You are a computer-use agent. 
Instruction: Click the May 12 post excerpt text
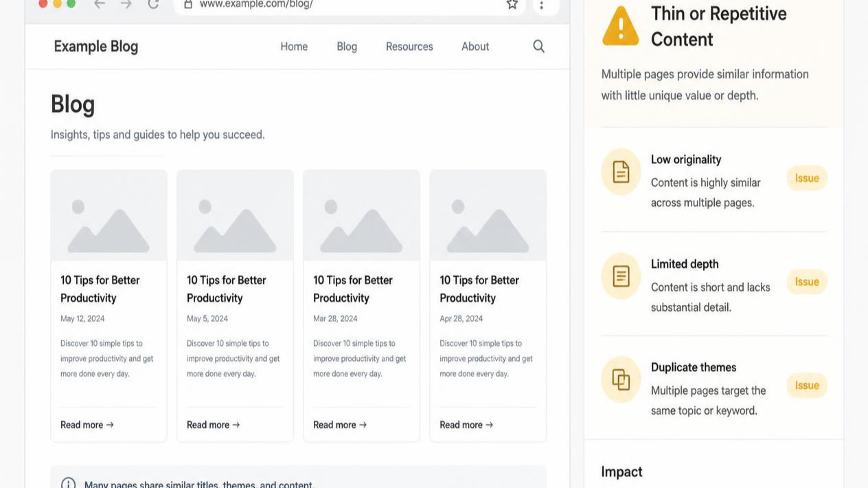[x=107, y=358]
